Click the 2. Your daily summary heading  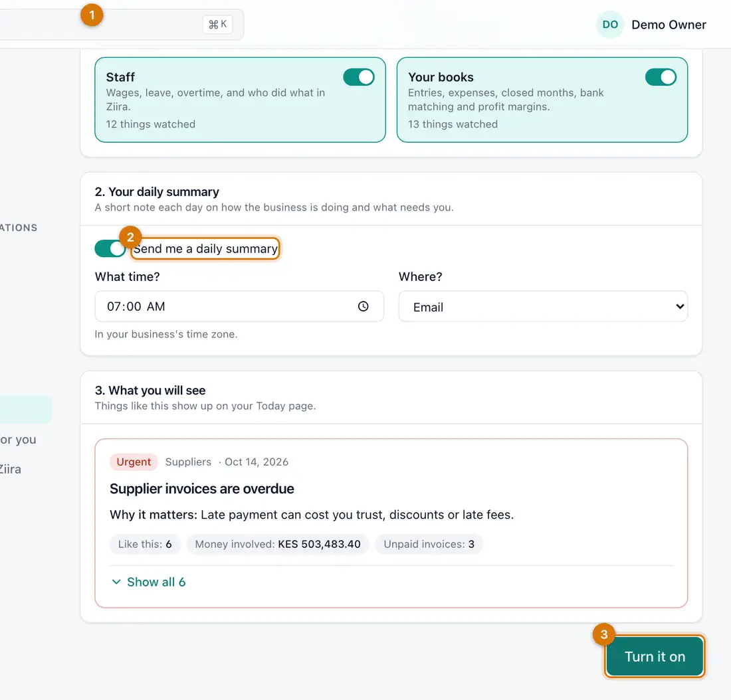click(x=157, y=191)
